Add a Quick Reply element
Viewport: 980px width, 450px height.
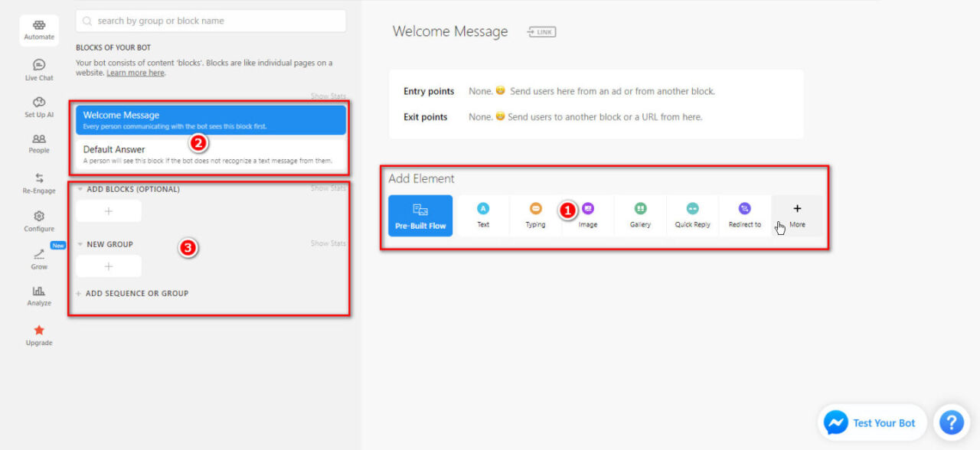(692, 216)
